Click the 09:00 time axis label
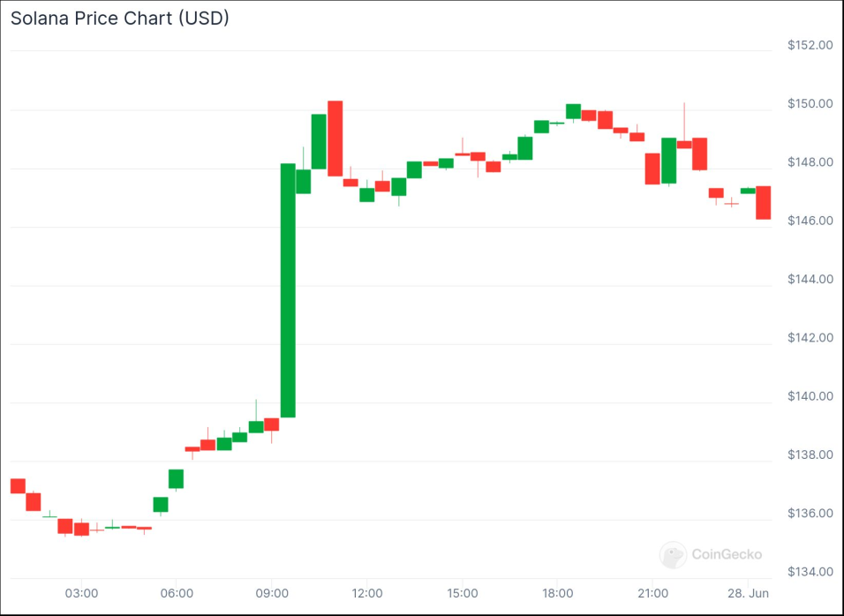Image resolution: width=844 pixels, height=616 pixels. (272, 593)
